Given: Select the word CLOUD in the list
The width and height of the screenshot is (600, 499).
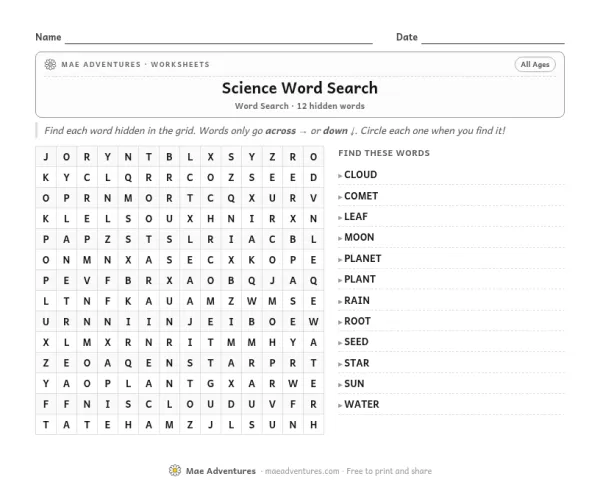Looking at the screenshot, I should click(x=360, y=175).
